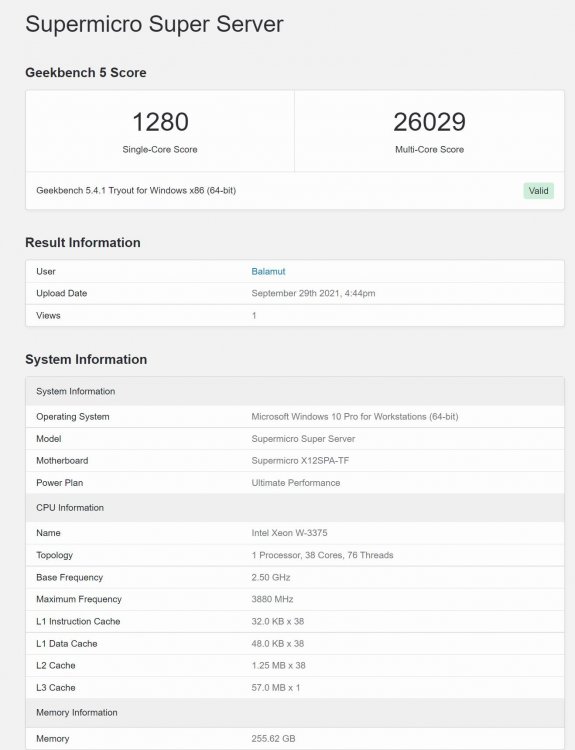The height and width of the screenshot is (750, 575).
Task: Click the Memory Information header row
Action: (295, 713)
